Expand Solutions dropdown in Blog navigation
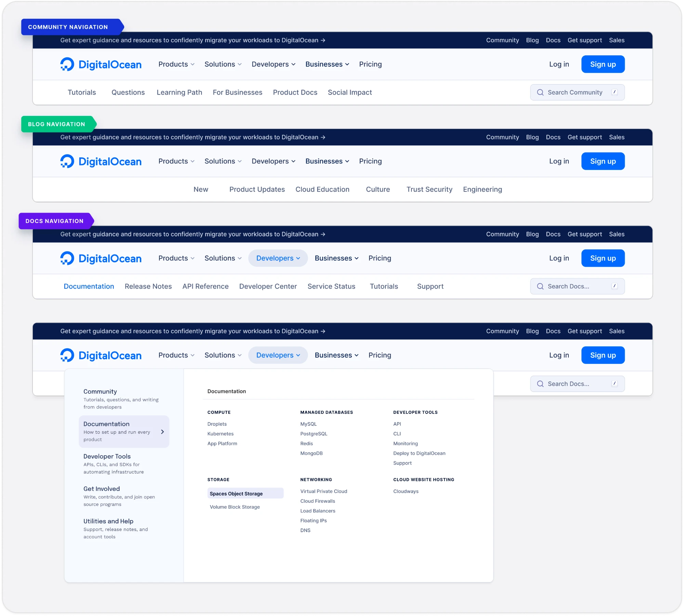 tap(223, 161)
